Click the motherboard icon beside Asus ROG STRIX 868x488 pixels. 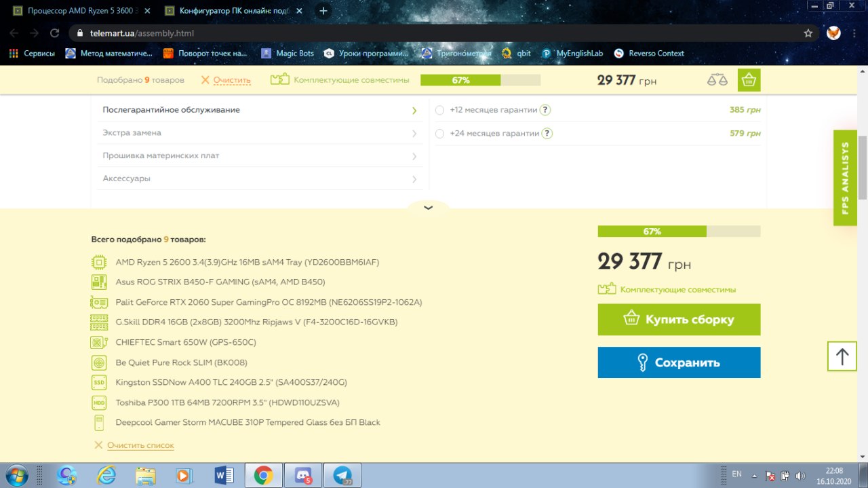tap(99, 282)
